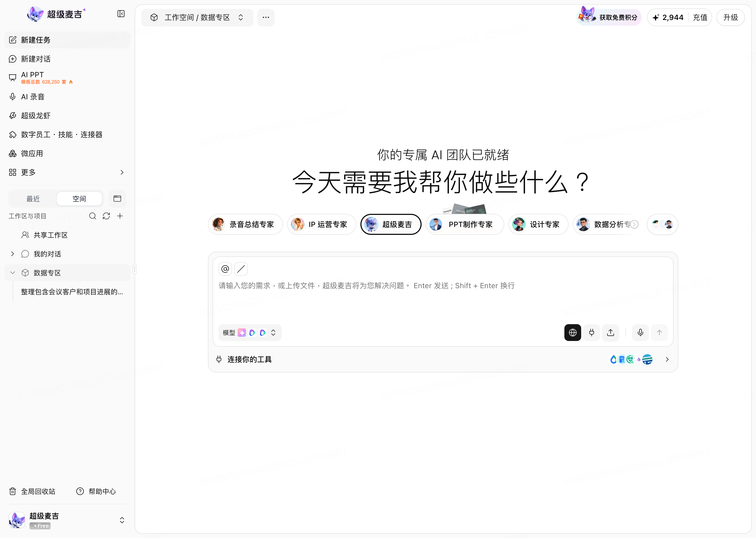Switch to the 最近 tab
The width and height of the screenshot is (756, 538).
click(x=33, y=199)
